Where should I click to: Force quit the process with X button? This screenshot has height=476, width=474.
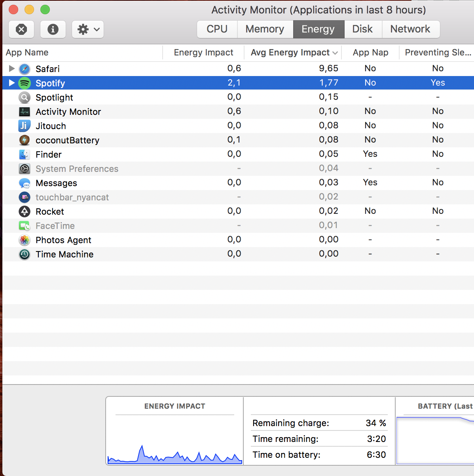[x=21, y=29]
